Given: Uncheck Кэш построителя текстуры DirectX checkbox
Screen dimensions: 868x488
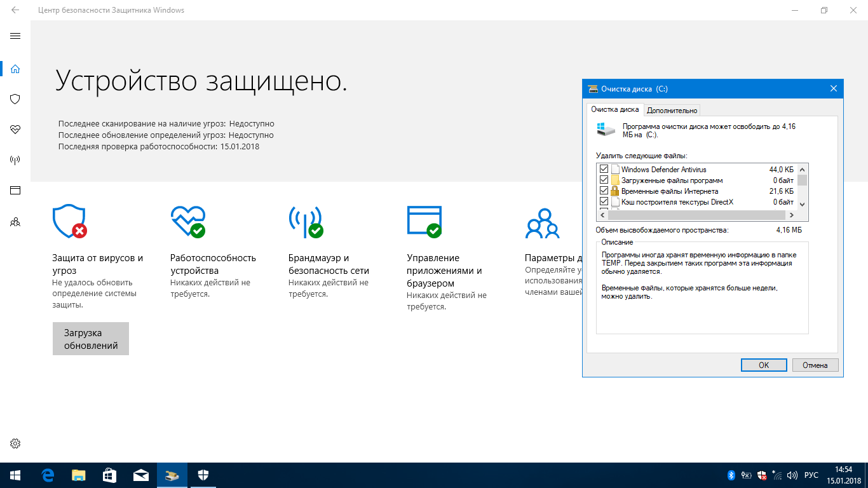Looking at the screenshot, I should (604, 202).
